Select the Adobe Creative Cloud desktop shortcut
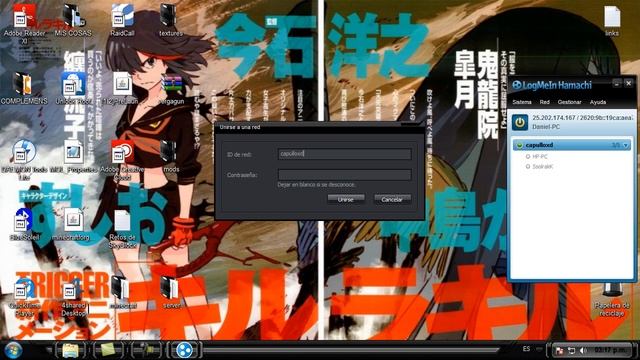This screenshot has height=360, width=640. point(122,160)
